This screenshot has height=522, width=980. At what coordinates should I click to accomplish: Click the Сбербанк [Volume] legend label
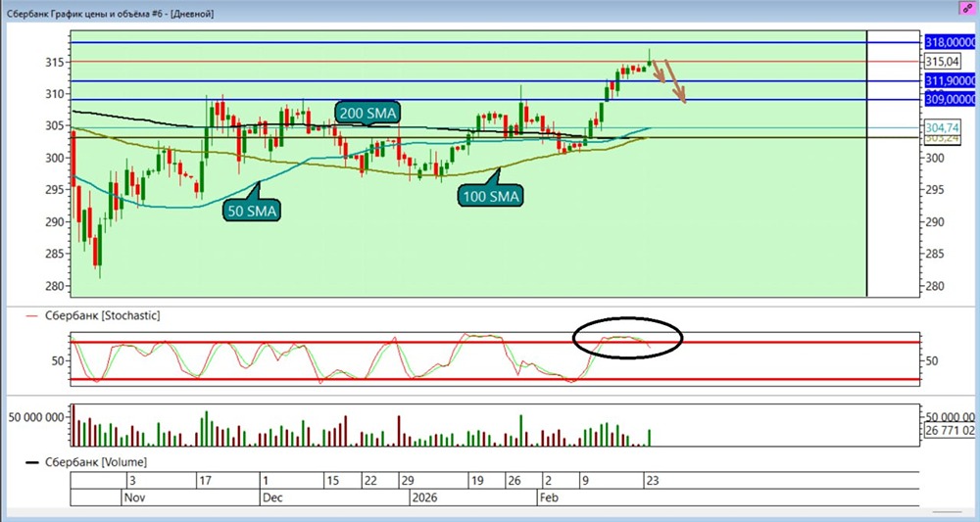tap(96, 462)
